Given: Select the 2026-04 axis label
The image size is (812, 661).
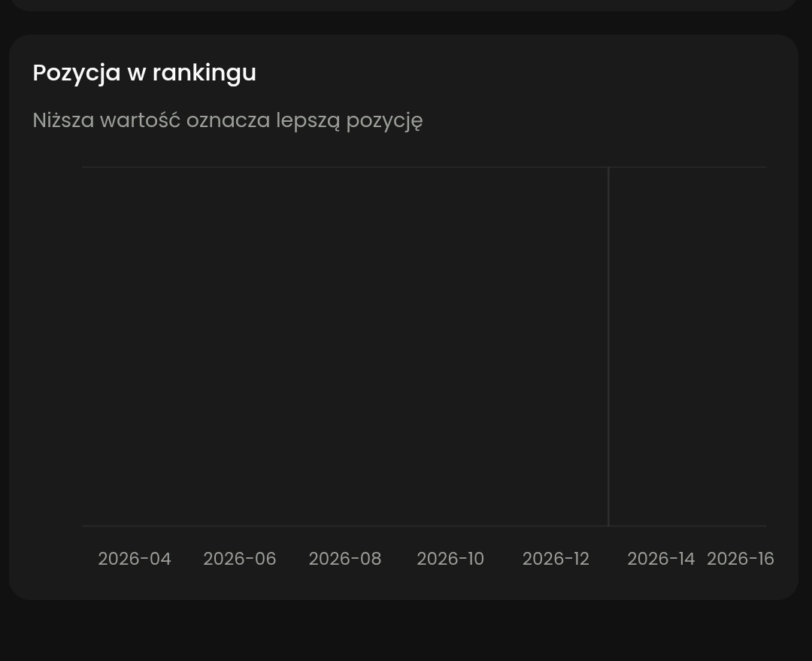Looking at the screenshot, I should [x=135, y=559].
